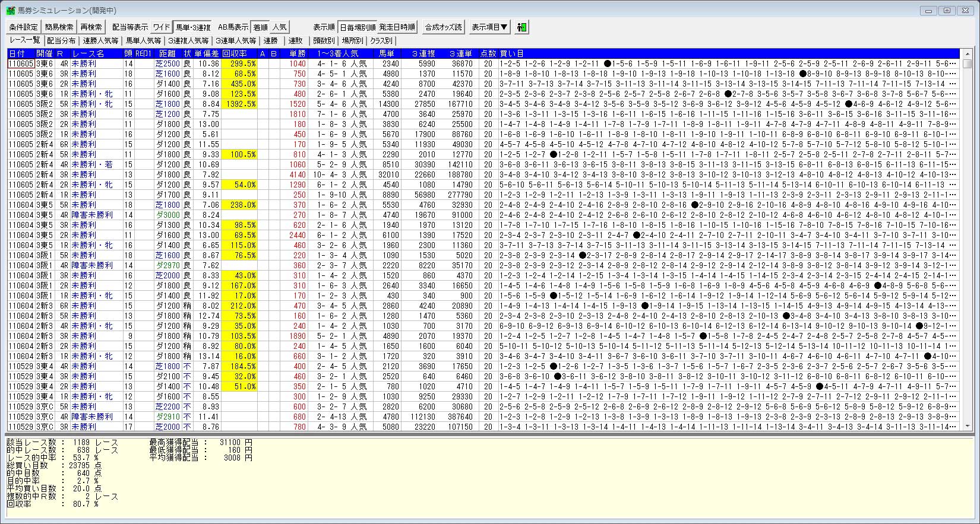Click the 条件設定 button
The width and height of the screenshot is (980, 524).
(23, 27)
